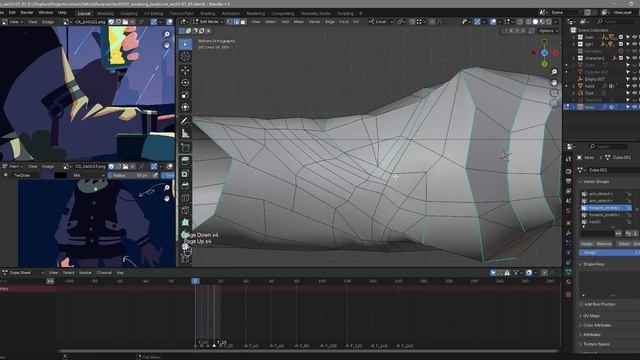Click the Assign vertex group button
This screenshot has width=640, height=360.
pos(587,244)
